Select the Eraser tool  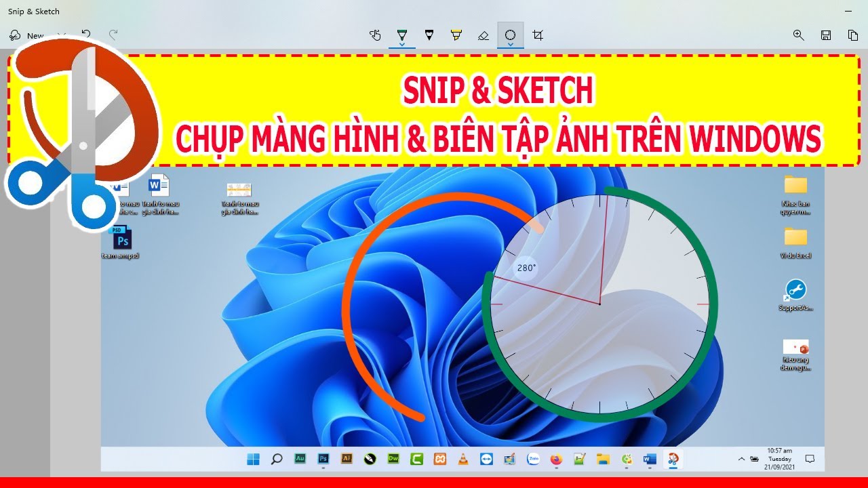(x=484, y=35)
